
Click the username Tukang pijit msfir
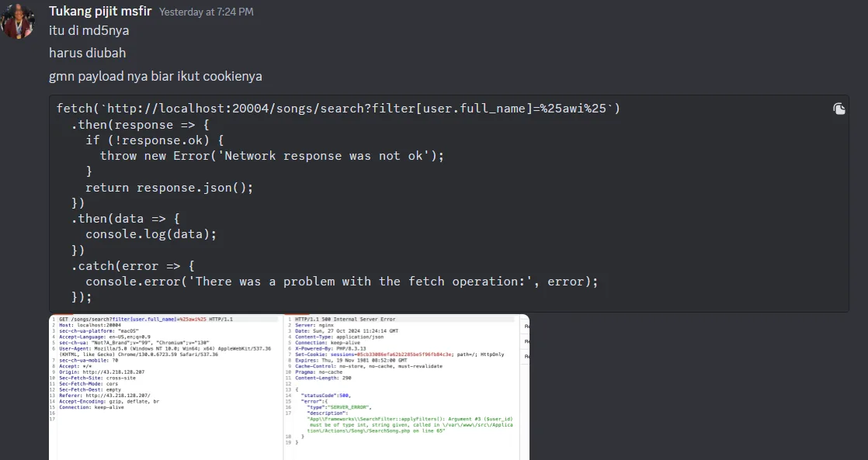click(100, 11)
